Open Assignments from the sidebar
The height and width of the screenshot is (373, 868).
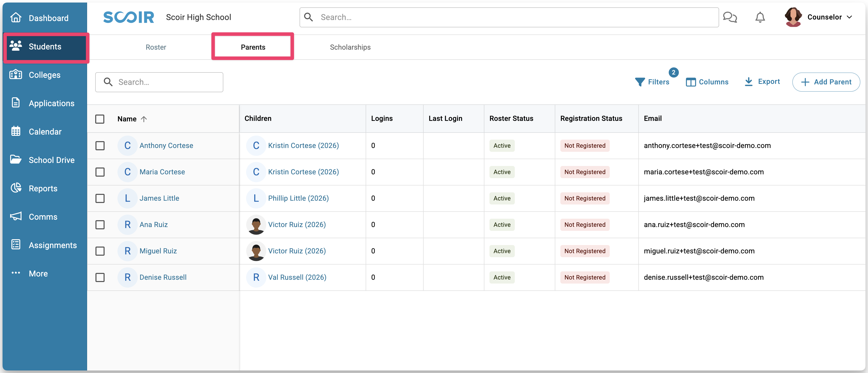(52, 245)
